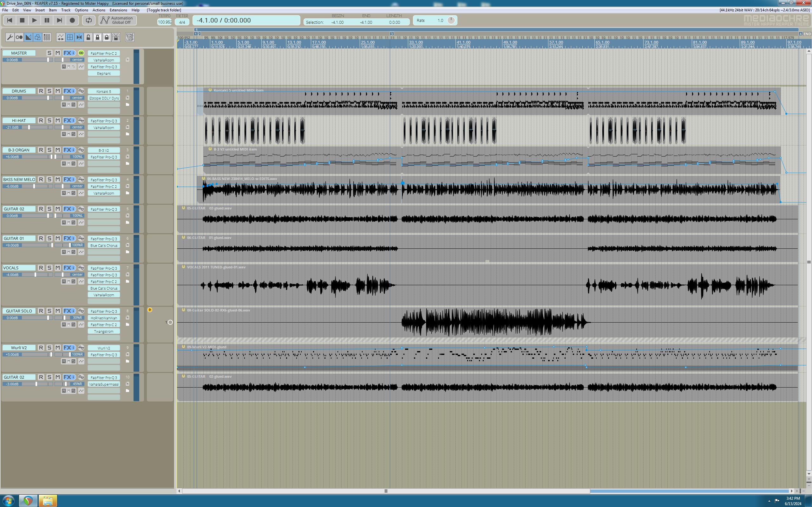Screen dimensions: 812x507
Task: Toggle the metronome icon in toolbar
Action: pyautogui.click(x=19, y=37)
